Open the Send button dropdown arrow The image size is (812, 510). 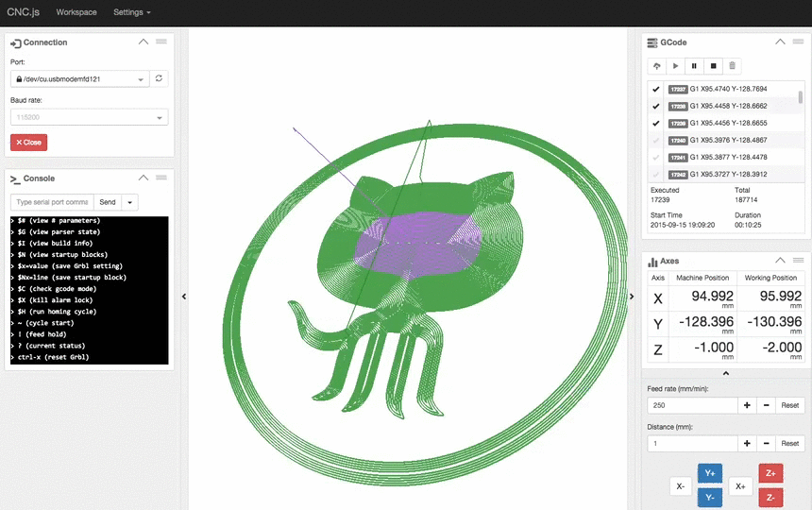point(130,202)
